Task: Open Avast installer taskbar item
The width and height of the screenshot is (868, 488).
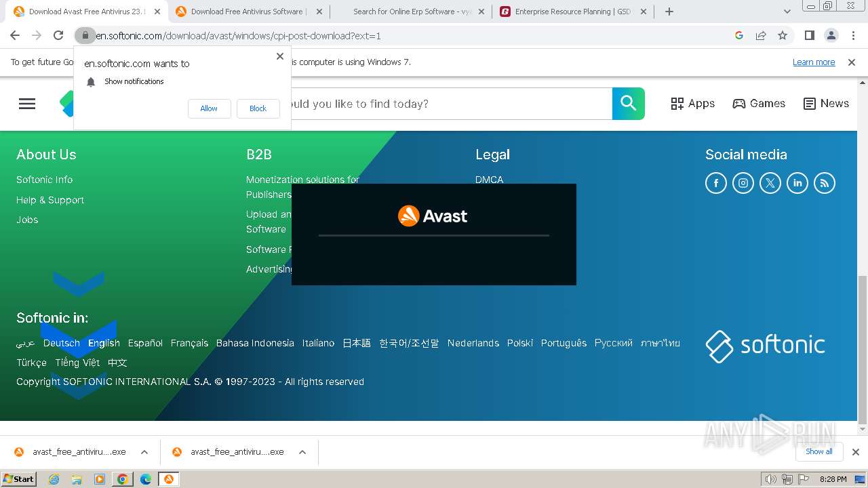Action: tap(169, 479)
